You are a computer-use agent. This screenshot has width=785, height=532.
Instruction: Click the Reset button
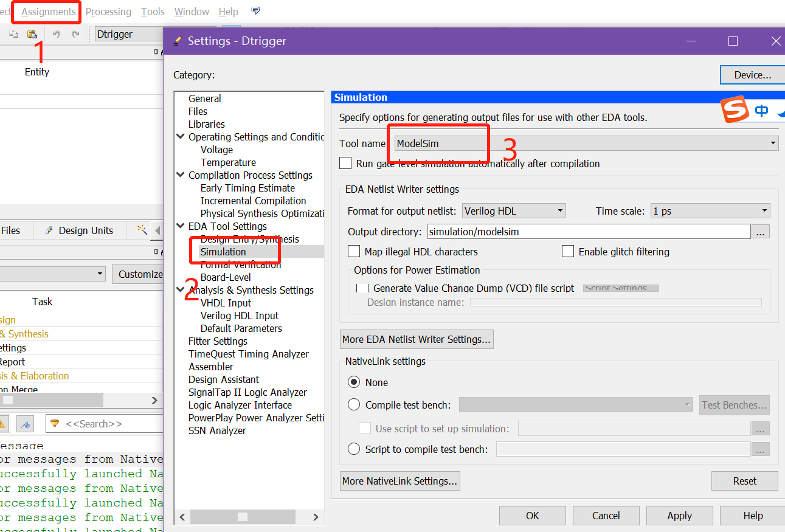click(x=744, y=481)
